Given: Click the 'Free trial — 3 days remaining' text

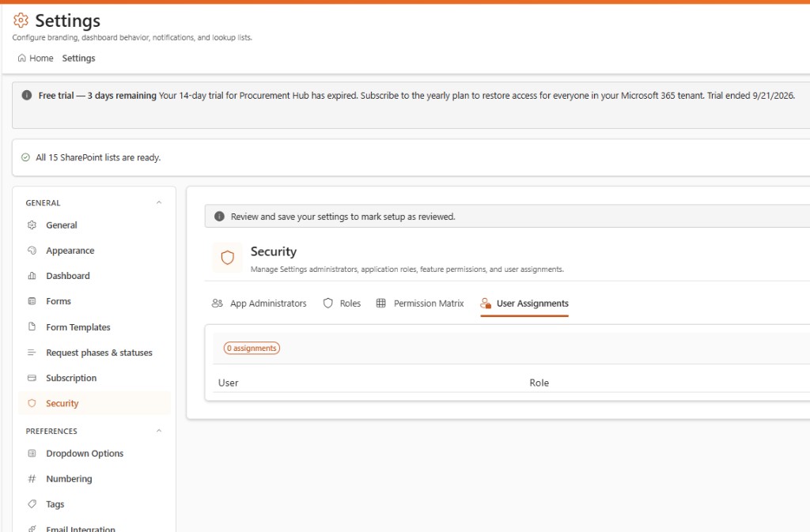Looking at the screenshot, I should [x=97, y=96].
